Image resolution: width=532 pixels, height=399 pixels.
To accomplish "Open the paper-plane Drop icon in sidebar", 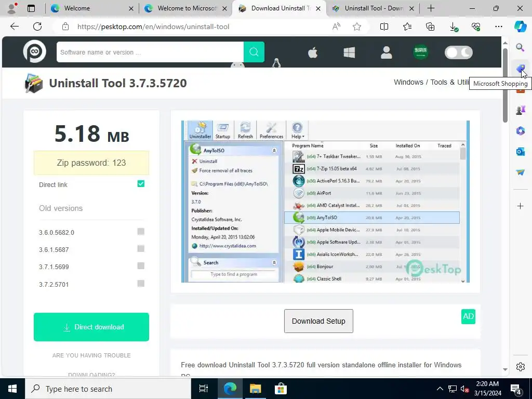I will pyautogui.click(x=520, y=172).
